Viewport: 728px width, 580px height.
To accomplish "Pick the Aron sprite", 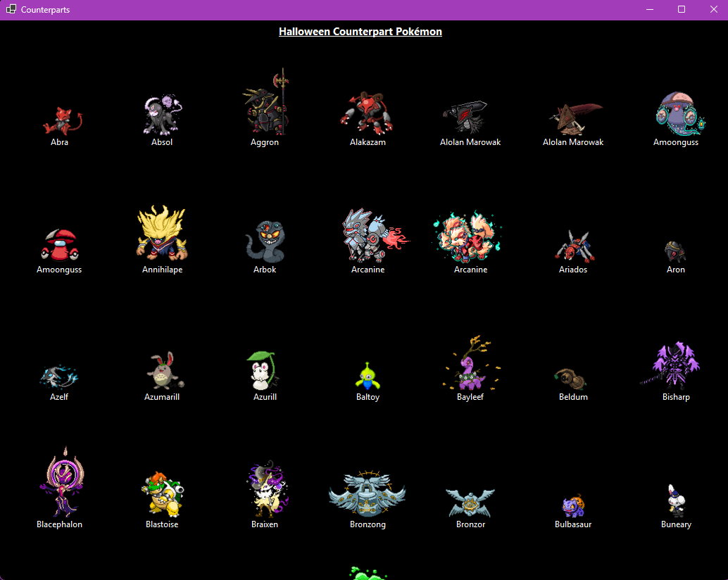I will pos(675,251).
